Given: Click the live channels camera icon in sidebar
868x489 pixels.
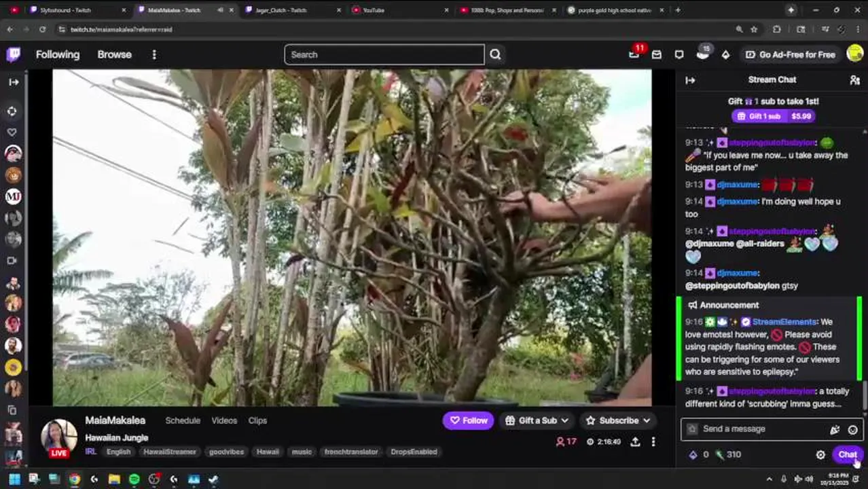Looking at the screenshot, I should pos(12,260).
